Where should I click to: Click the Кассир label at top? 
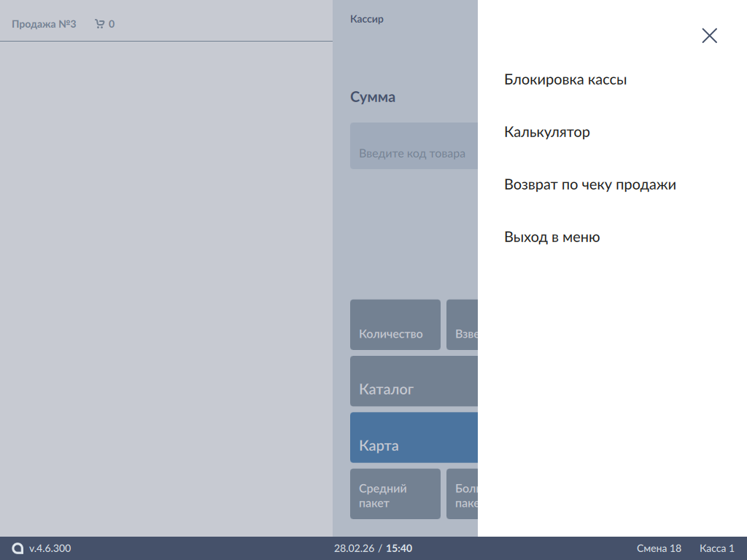(x=367, y=20)
